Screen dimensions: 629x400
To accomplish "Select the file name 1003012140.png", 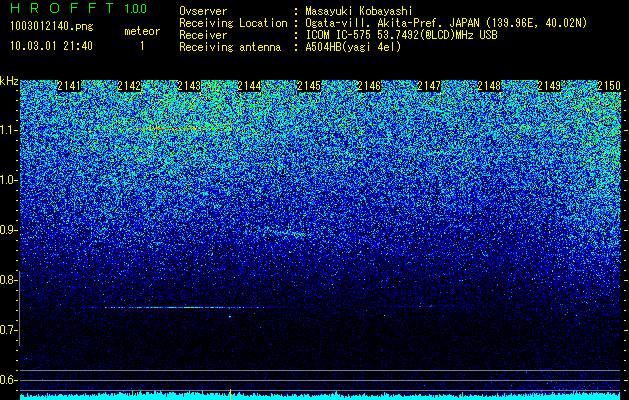I will 52,27.
